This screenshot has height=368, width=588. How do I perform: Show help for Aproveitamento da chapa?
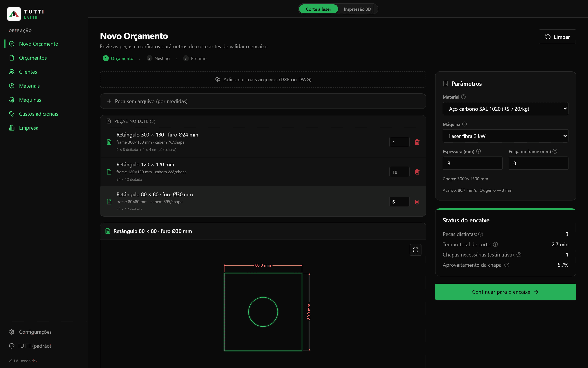(x=507, y=265)
